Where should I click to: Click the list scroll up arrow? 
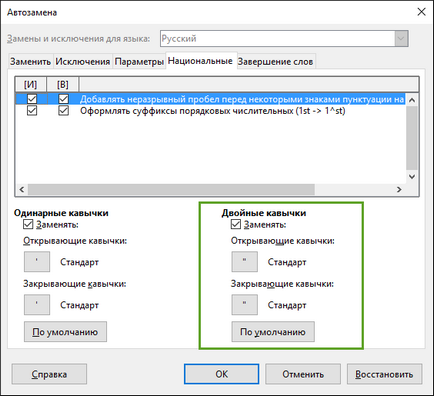pos(412,100)
